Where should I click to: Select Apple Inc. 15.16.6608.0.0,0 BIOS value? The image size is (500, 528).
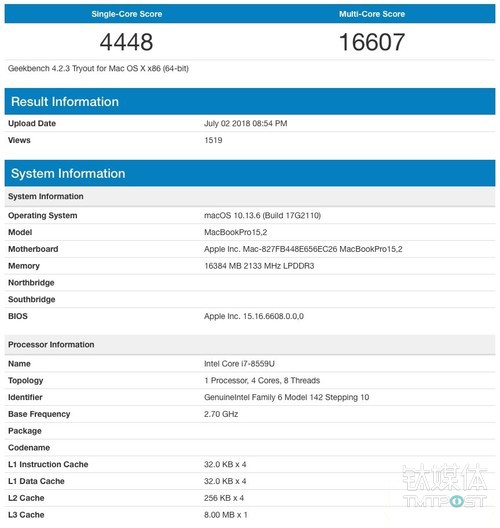[254, 316]
